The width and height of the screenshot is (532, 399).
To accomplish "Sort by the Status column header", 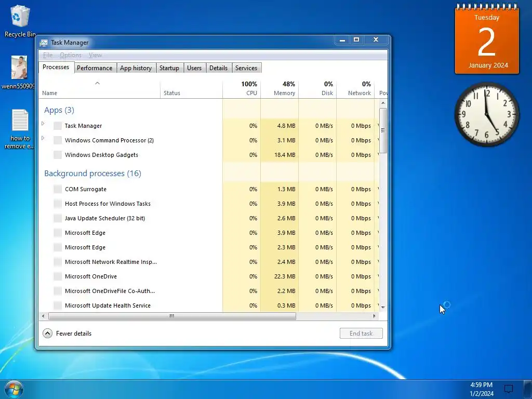I will click(191, 89).
